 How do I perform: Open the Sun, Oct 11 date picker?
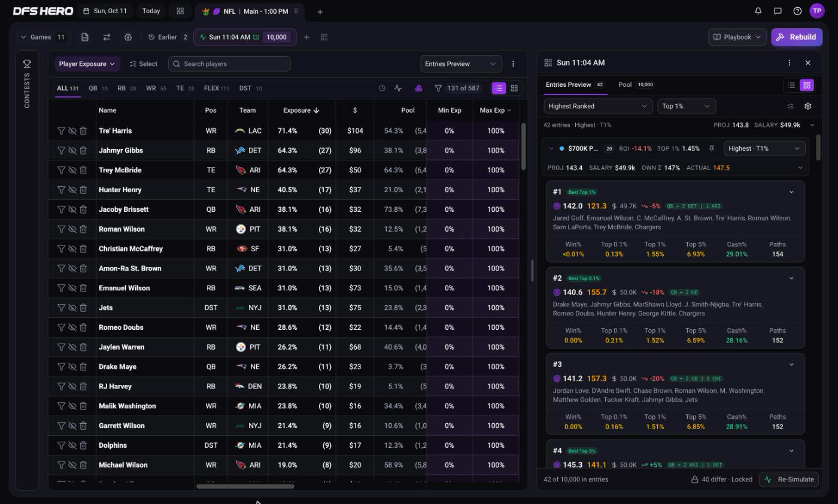(105, 11)
